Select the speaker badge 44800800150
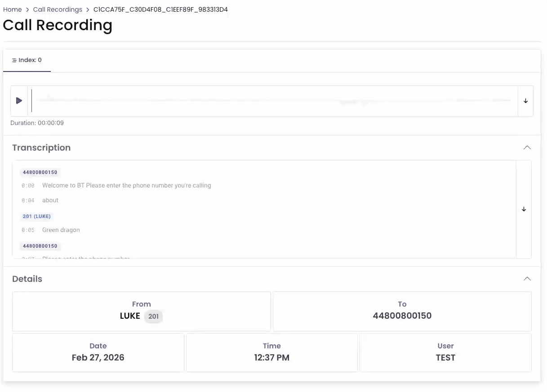This screenshot has width=547, height=392. pos(40,172)
